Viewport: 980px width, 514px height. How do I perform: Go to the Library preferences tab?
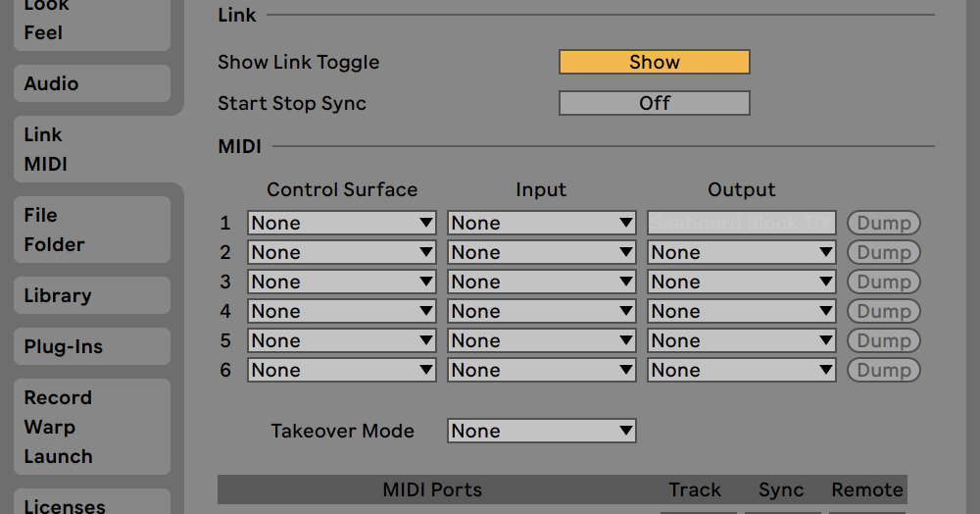point(91,295)
